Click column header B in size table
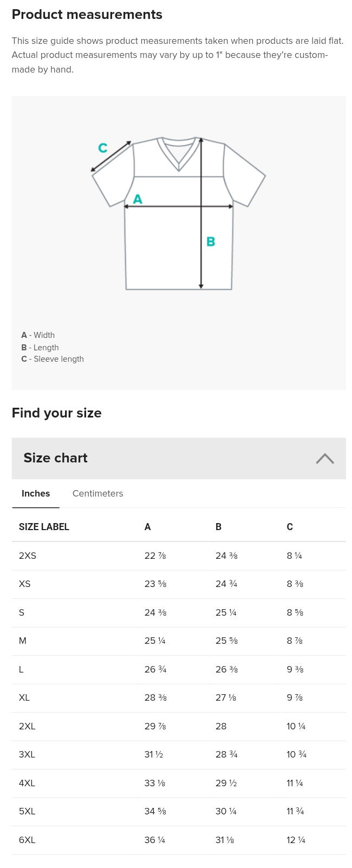Screen dimensions: 352x868 pyautogui.click(x=218, y=527)
